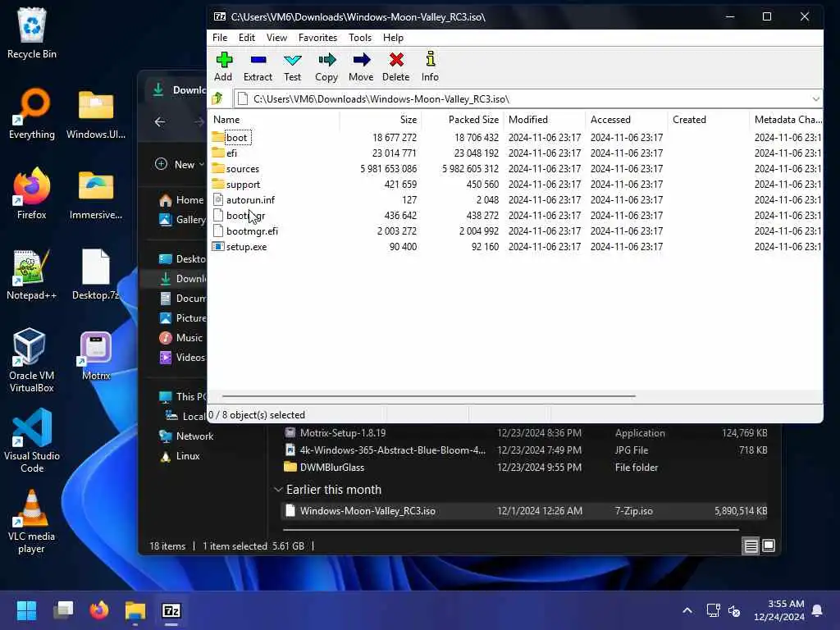840x630 pixels.
Task: Open VLC media player shortcut
Action: [x=32, y=521]
